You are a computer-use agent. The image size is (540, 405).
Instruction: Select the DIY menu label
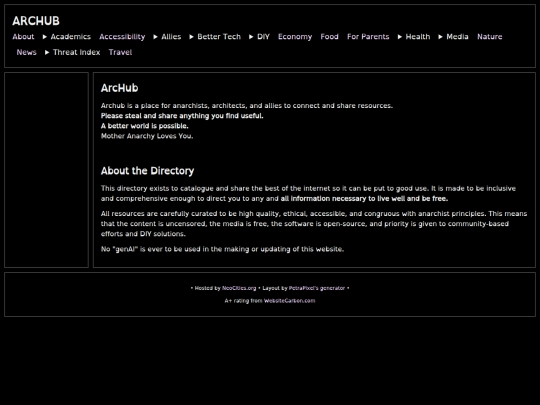[263, 37]
